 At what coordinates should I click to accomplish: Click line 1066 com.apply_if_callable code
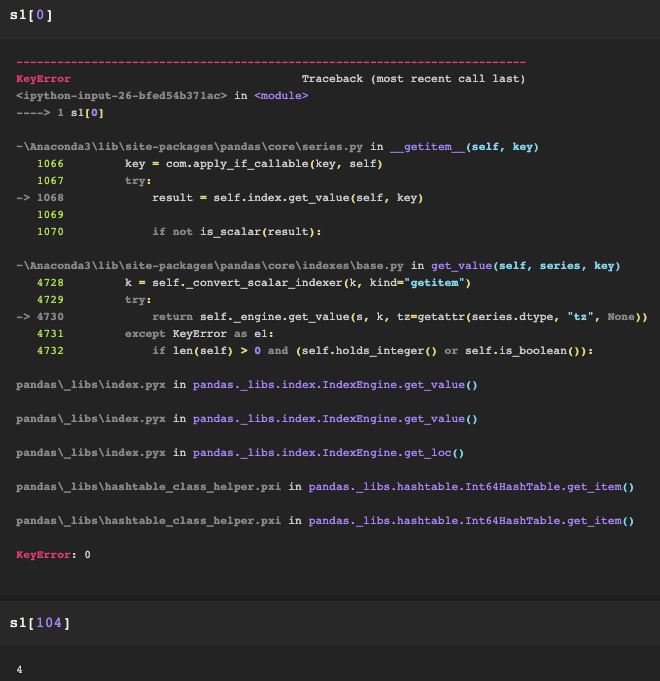click(x=254, y=164)
